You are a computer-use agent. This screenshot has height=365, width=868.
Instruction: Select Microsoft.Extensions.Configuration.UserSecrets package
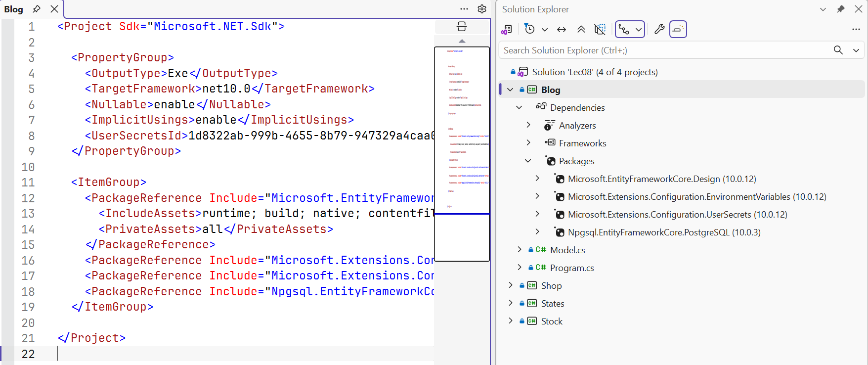coord(678,215)
